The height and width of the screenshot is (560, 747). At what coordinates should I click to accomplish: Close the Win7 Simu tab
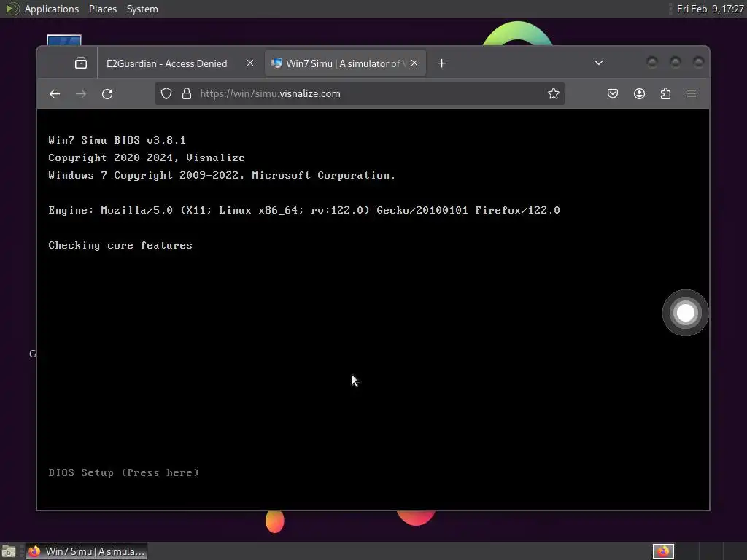click(414, 63)
